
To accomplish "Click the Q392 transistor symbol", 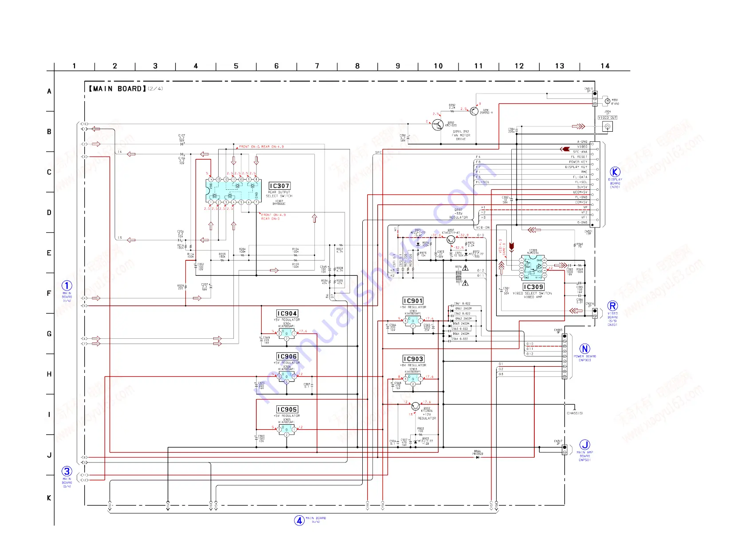I will (x=438, y=125).
